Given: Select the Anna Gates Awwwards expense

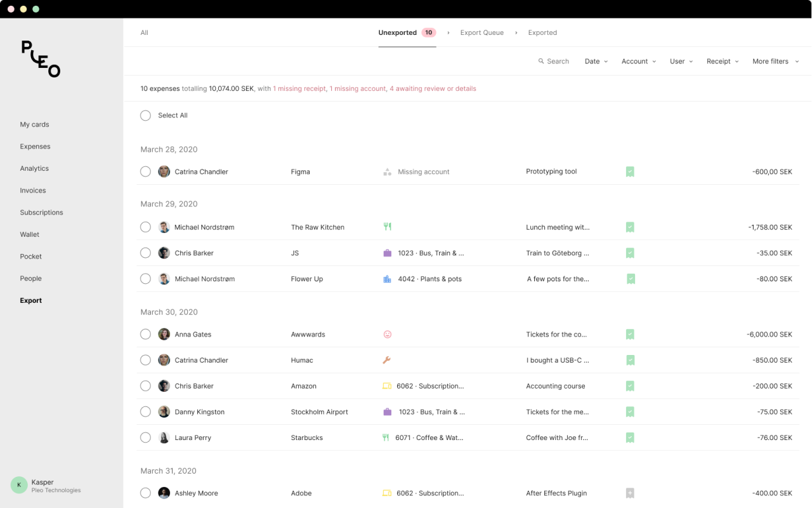Looking at the screenshot, I should [x=146, y=334].
